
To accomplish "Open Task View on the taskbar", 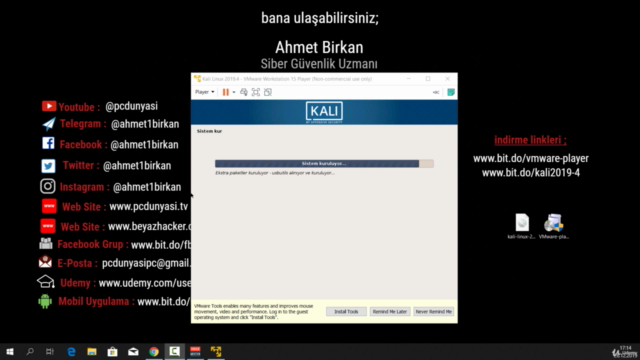I will point(50,351).
